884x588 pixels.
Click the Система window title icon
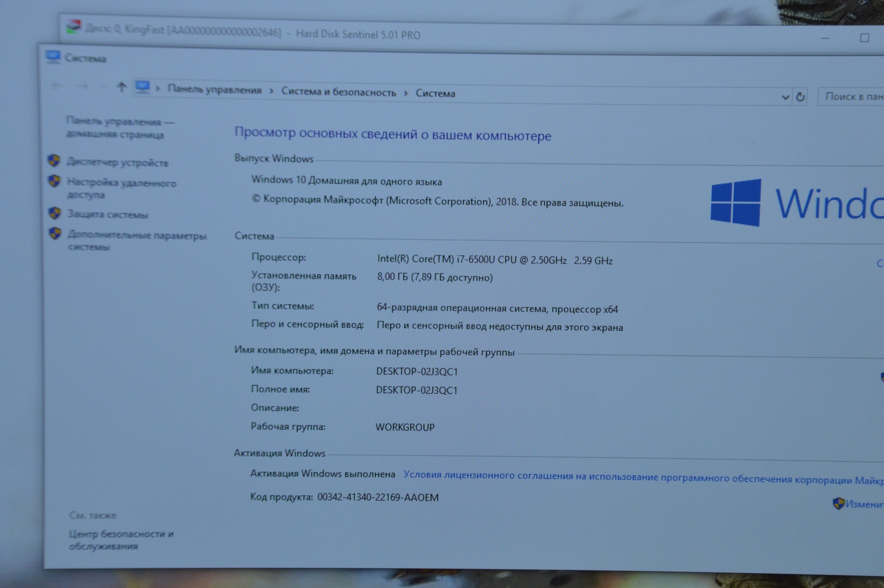pyautogui.click(x=53, y=57)
